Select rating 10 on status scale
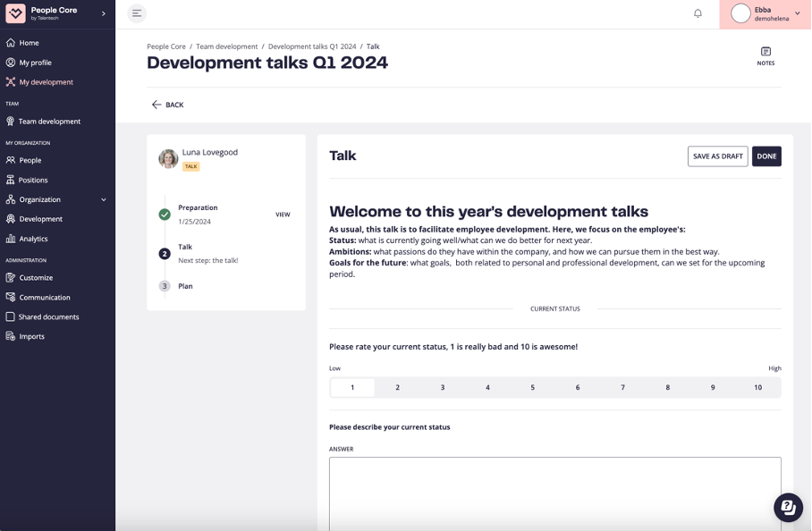 click(x=757, y=387)
